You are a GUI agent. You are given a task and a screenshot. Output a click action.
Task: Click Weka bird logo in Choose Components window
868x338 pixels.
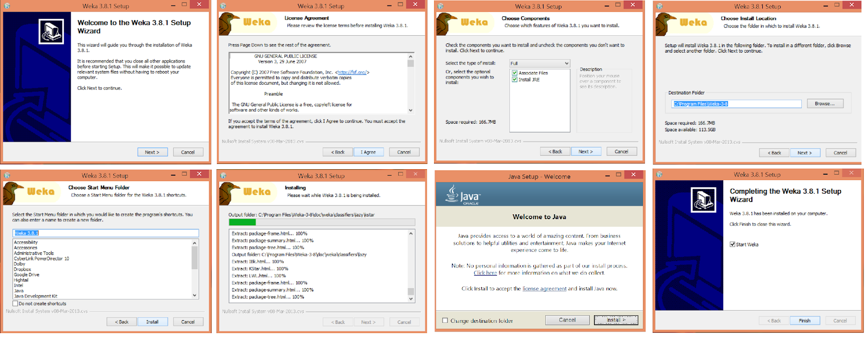pyautogui.click(x=447, y=24)
